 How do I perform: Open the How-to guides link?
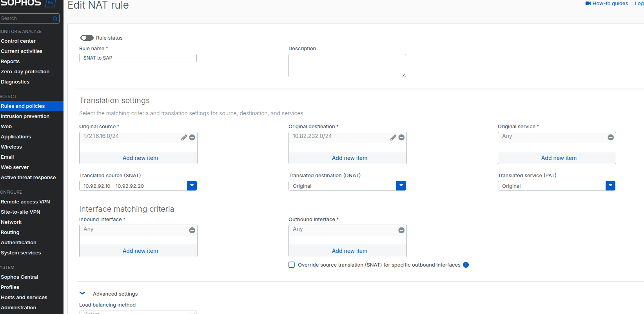610,4
